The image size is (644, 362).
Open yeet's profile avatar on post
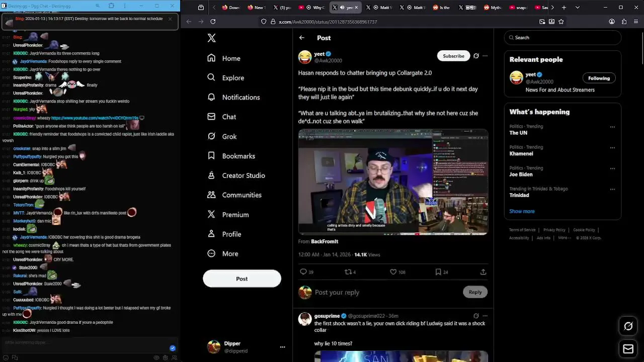(305, 57)
